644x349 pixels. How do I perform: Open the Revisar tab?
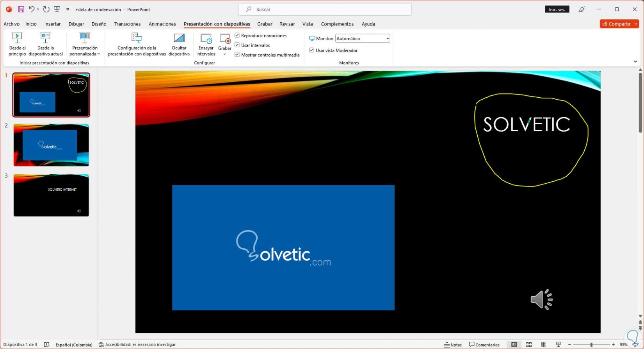pyautogui.click(x=287, y=24)
